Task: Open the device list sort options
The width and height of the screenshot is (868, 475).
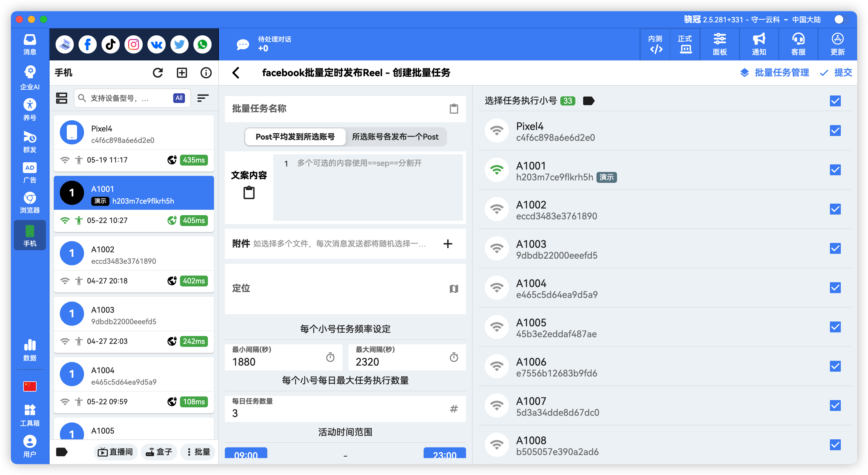Action: click(x=203, y=98)
